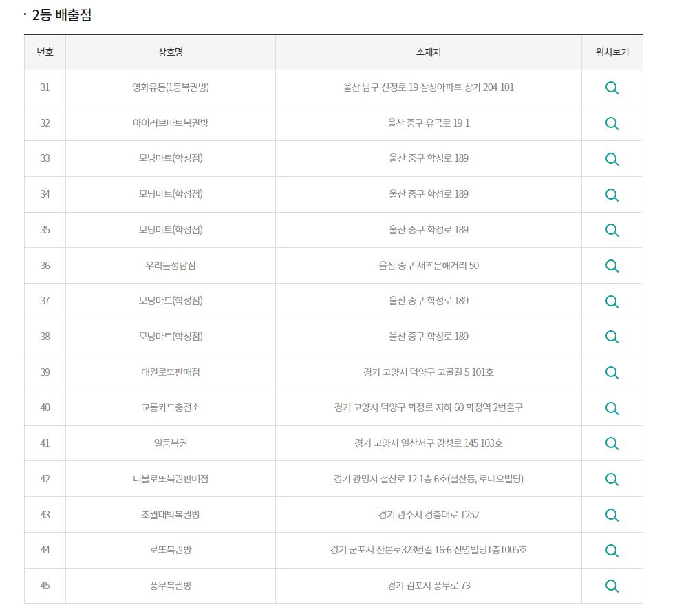Select address 경기 김포시 풍무로 73
The height and width of the screenshot is (616, 697).
pos(428,585)
